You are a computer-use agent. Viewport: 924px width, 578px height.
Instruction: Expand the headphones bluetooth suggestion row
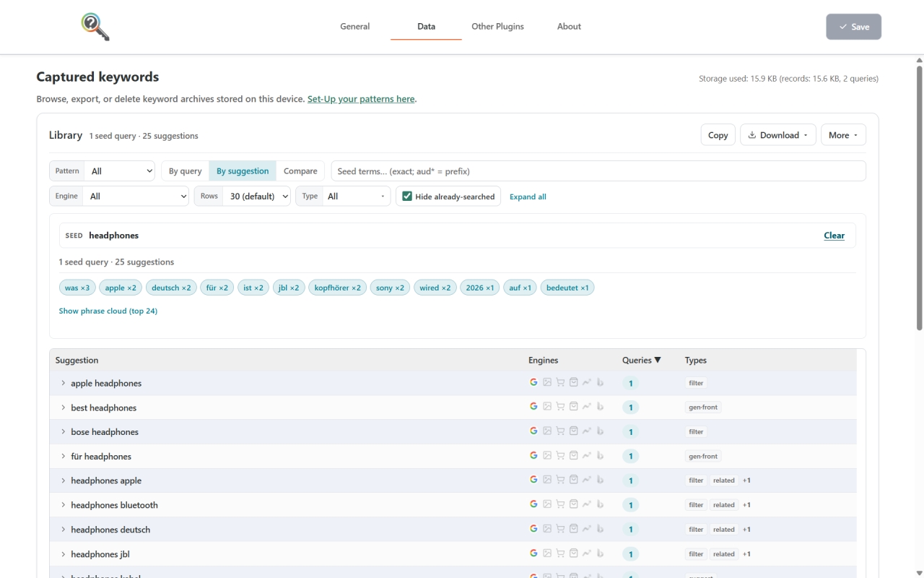pos(64,505)
